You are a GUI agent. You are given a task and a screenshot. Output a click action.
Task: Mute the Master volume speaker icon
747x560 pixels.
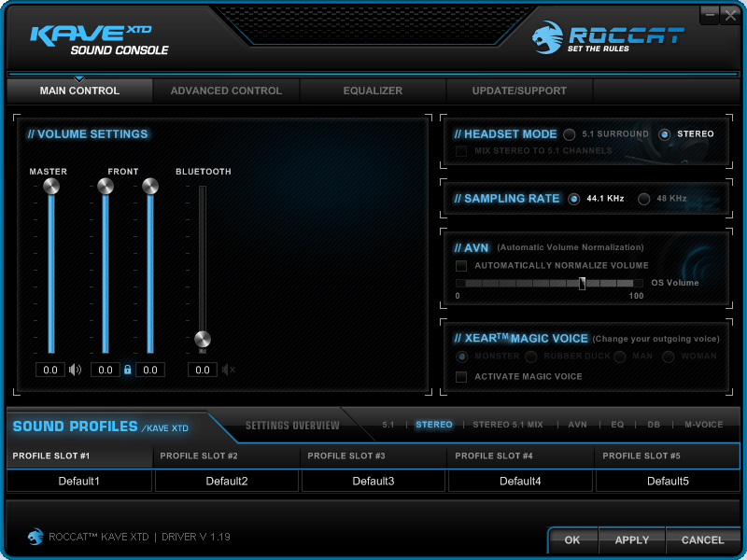click(x=75, y=370)
